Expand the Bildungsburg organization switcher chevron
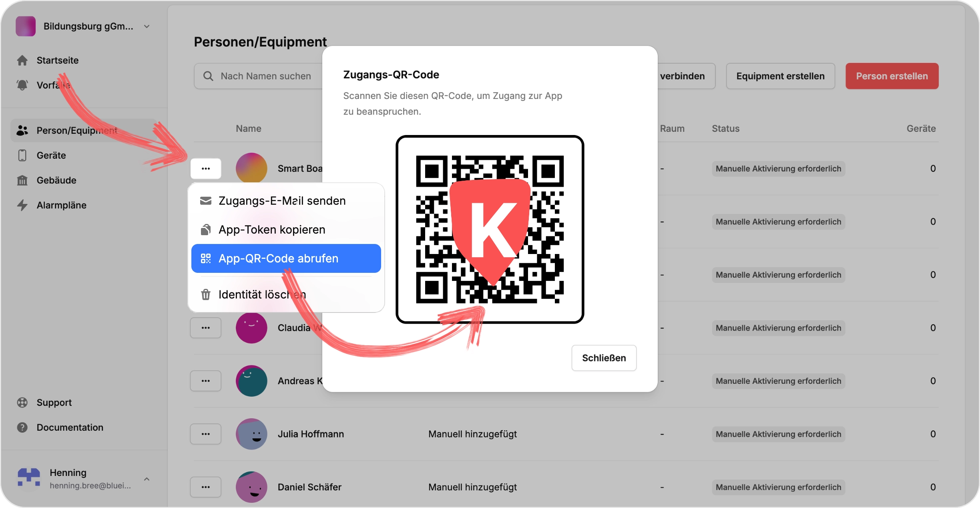 click(x=147, y=26)
